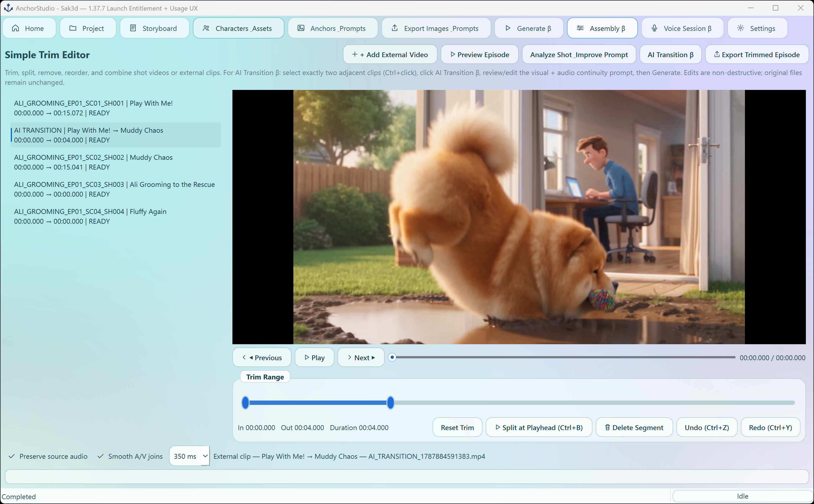Click the Generate β play triangle icon

(508, 28)
